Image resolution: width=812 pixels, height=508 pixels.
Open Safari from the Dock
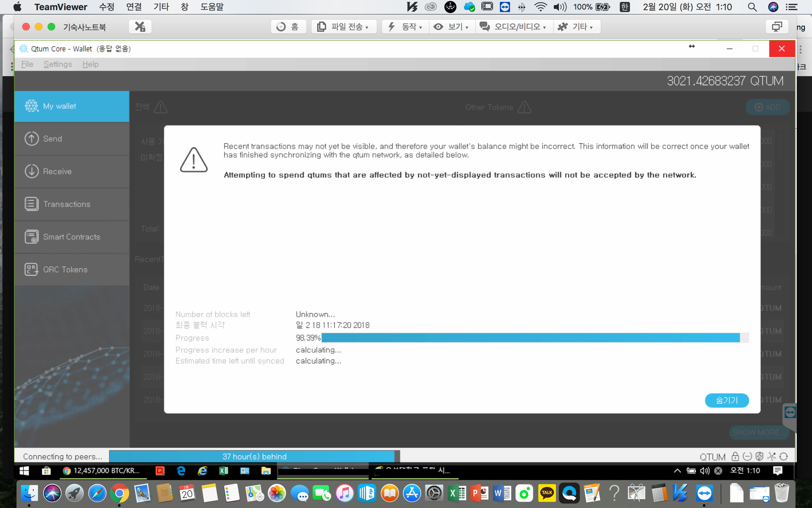[97, 493]
